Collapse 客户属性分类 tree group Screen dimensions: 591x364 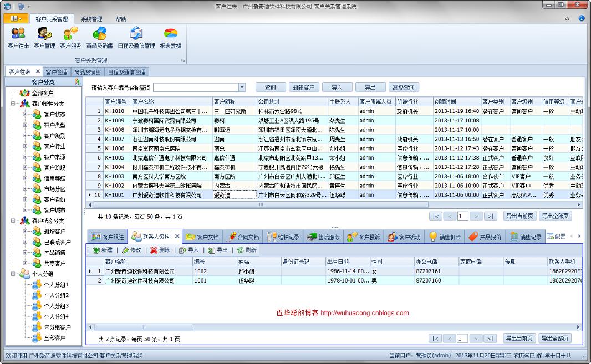coord(13,103)
